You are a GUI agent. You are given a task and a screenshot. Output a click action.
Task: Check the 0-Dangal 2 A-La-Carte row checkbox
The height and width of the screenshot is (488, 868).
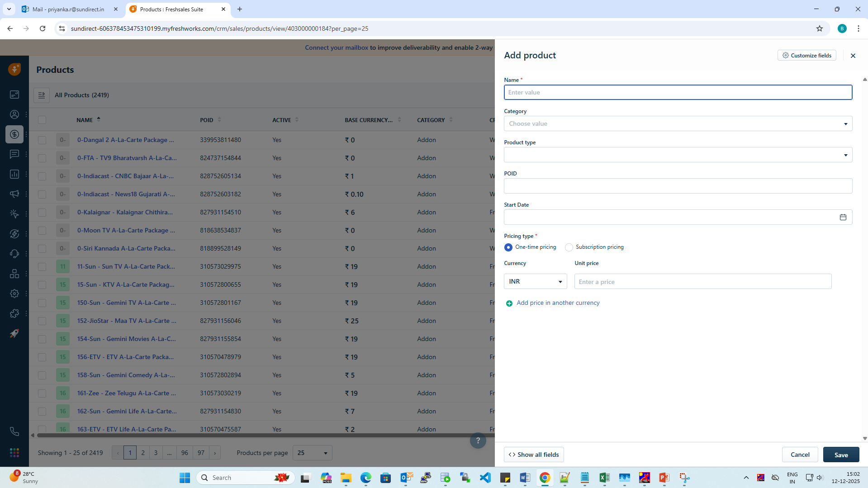[x=42, y=140]
